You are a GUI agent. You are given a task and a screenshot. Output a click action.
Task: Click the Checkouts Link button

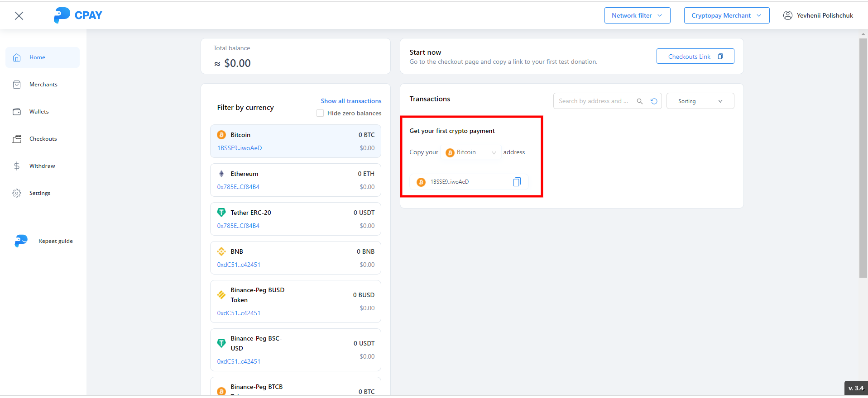pyautogui.click(x=695, y=57)
